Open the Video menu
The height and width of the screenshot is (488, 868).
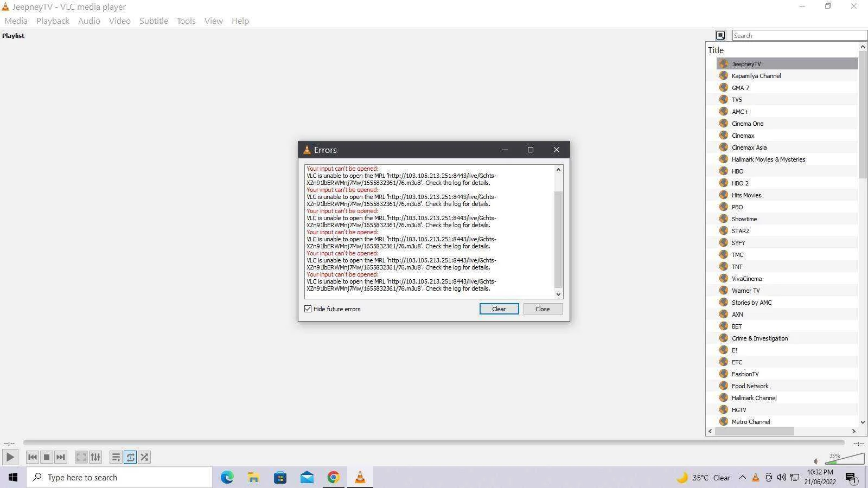[119, 21]
